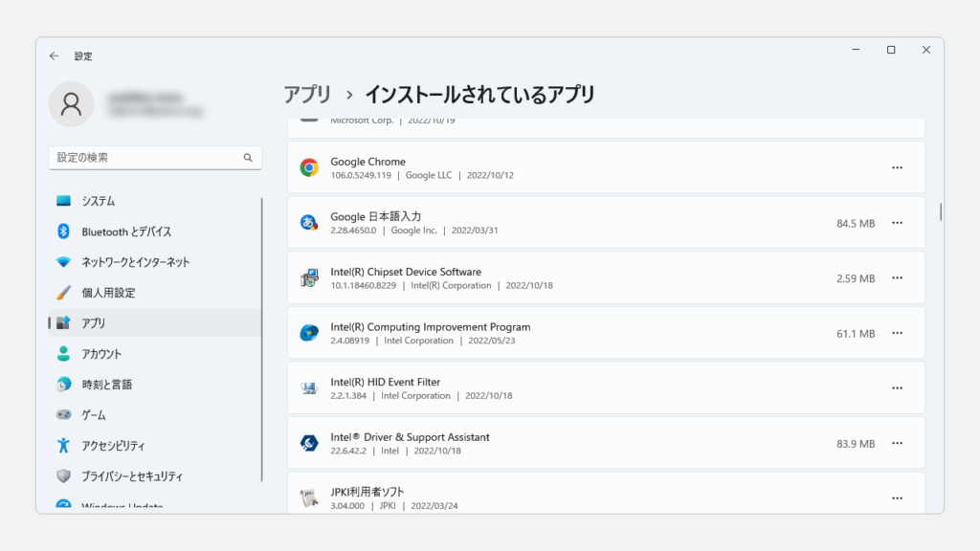
Task: Click the Intel Computing Improvement Program icon
Action: click(x=309, y=333)
